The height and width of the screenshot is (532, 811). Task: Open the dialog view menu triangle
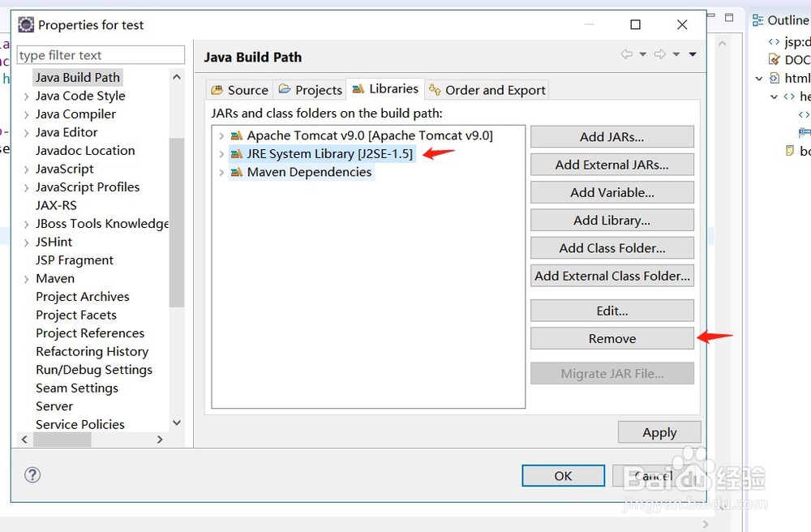[x=693, y=54]
